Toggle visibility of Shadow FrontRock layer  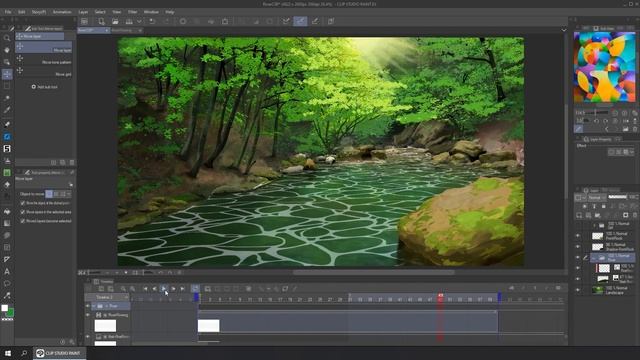pyautogui.click(x=578, y=247)
